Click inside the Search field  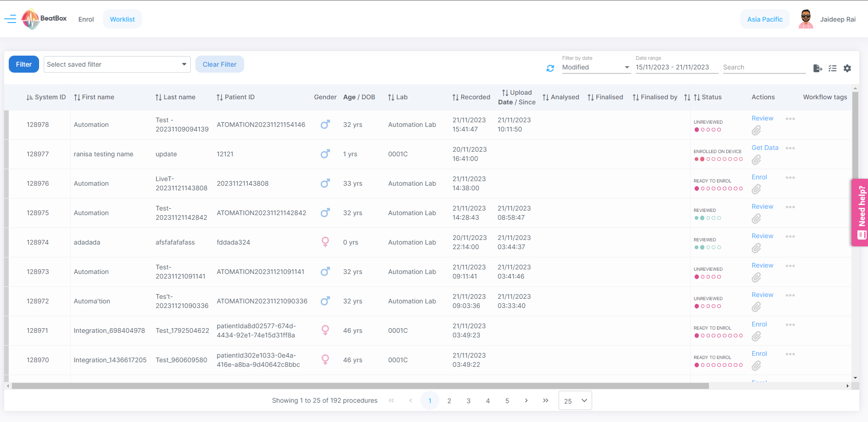click(x=764, y=67)
